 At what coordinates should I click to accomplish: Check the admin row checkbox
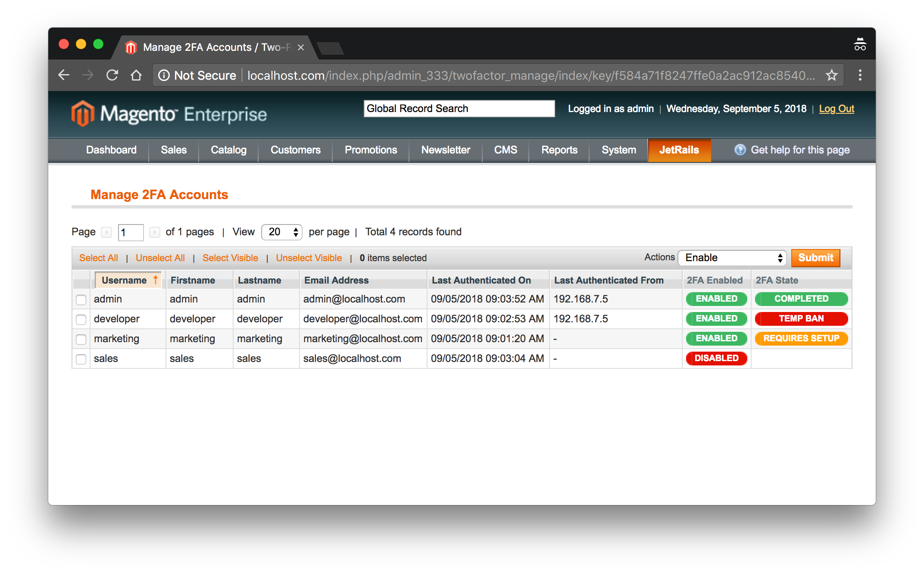pyautogui.click(x=81, y=299)
